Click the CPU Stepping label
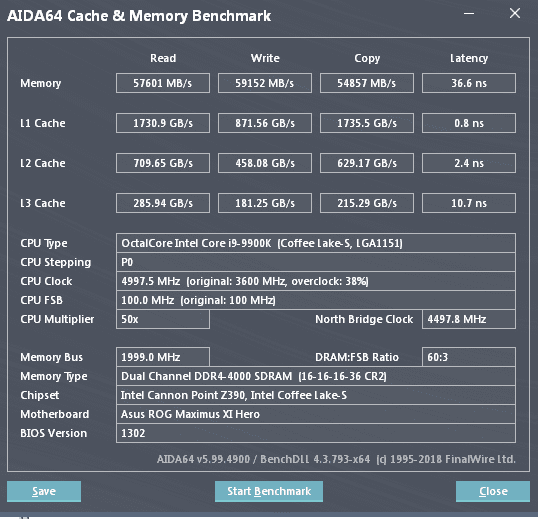This screenshot has height=519, width=538. (x=56, y=263)
